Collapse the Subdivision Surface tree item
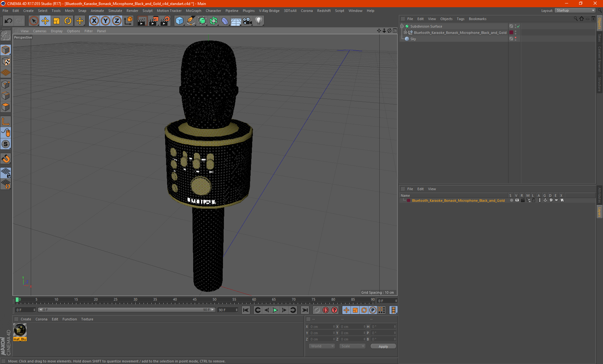 pyautogui.click(x=402, y=26)
